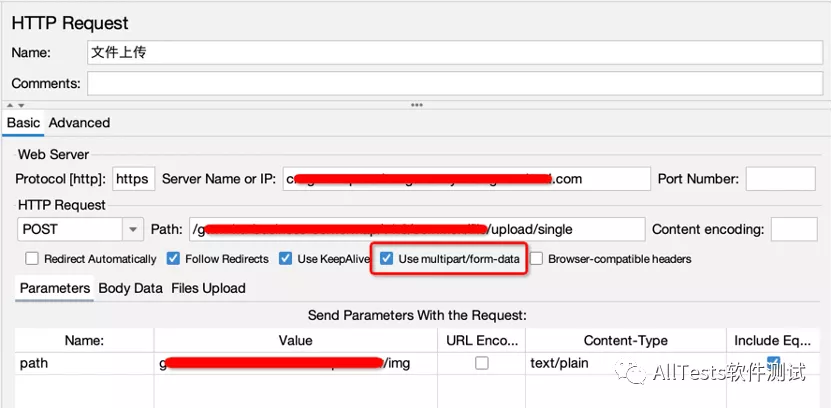Click the Protocol field showing https
832x408 pixels.
pos(133,179)
